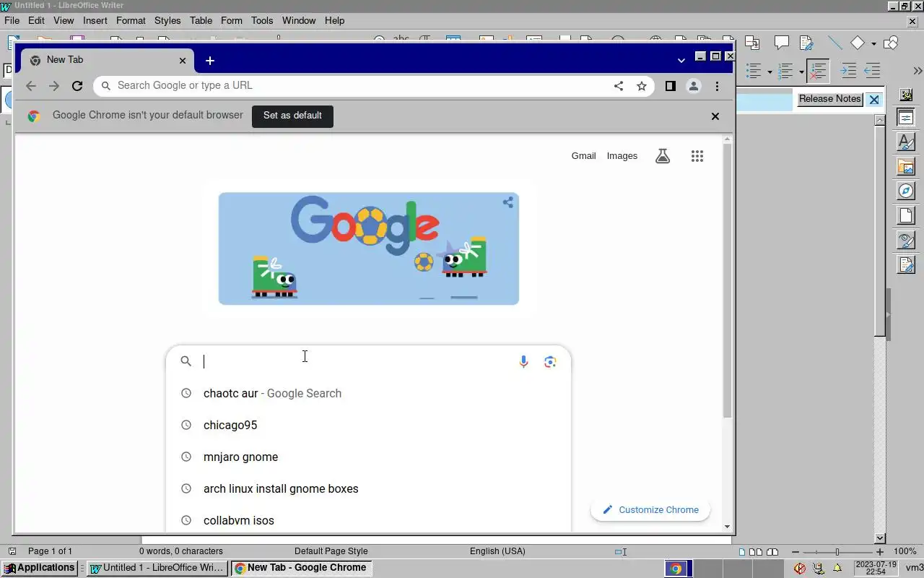924x578 pixels.
Task: Close the New Tab tab
Action: 183,60
